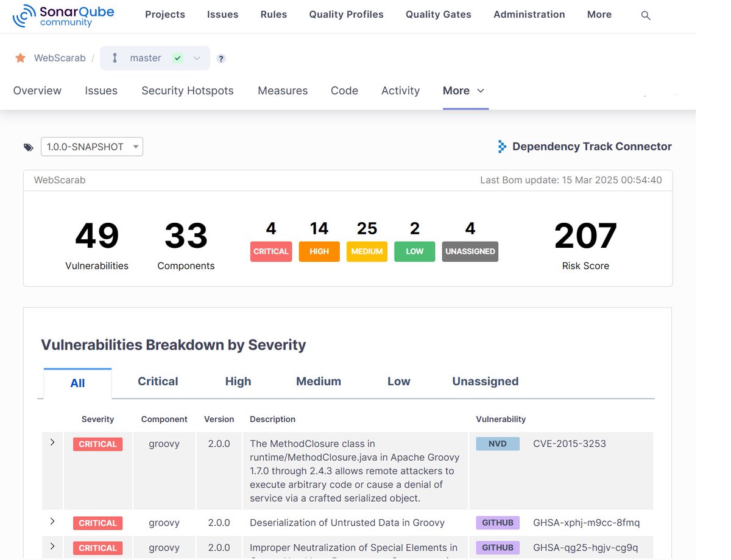Expand the GHSA-qg25-hgjv-cg9q row

click(x=52, y=546)
